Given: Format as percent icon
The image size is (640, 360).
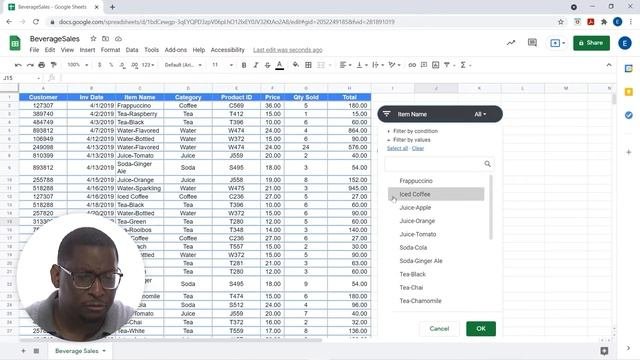Looking at the screenshot, I should tap(111, 65).
